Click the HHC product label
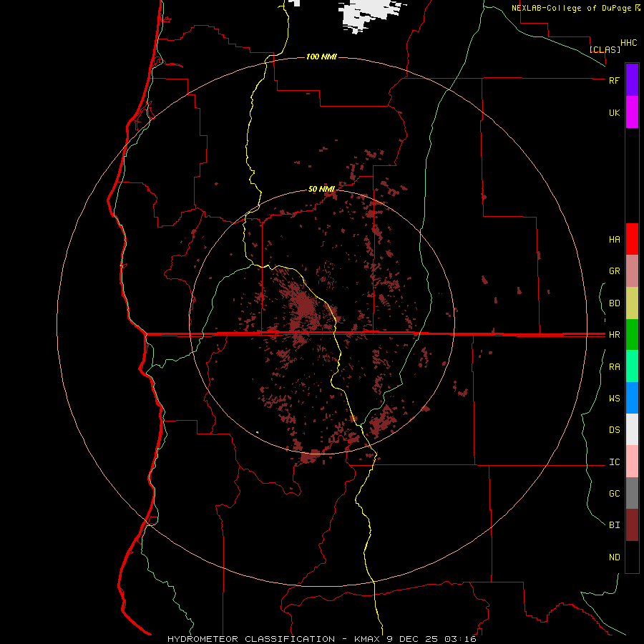The height and width of the screenshot is (644, 644). 628,43
